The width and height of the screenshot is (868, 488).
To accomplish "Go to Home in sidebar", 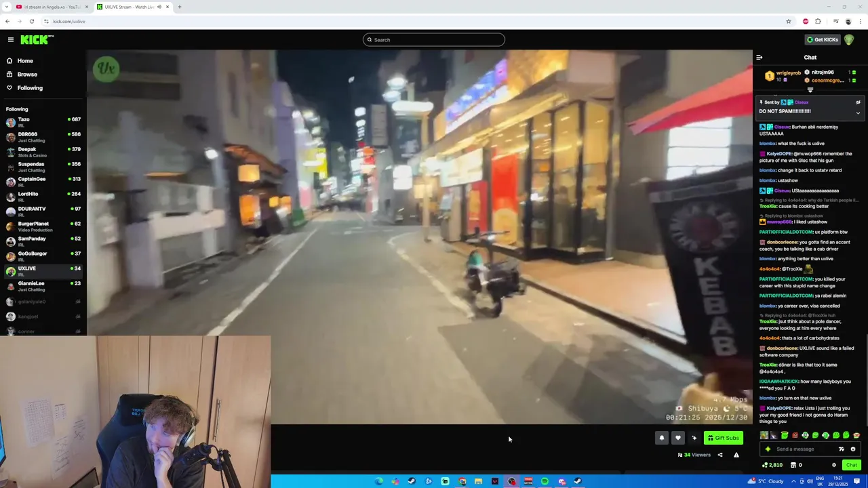I will coord(25,61).
